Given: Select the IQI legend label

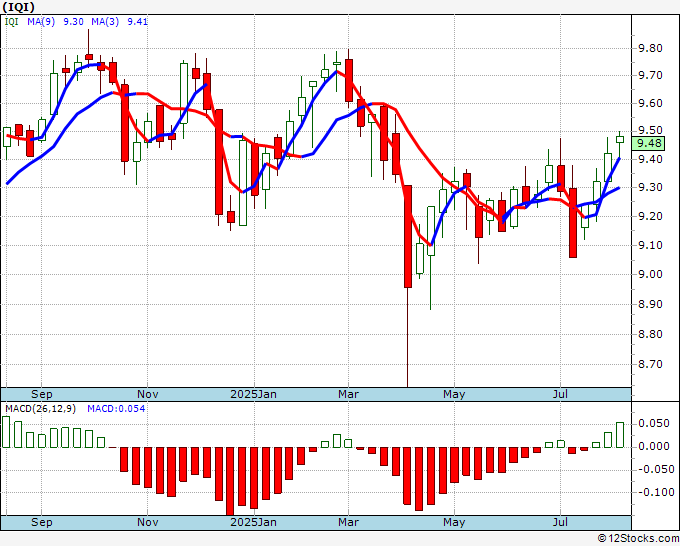Looking at the screenshot, I should click(11, 21).
